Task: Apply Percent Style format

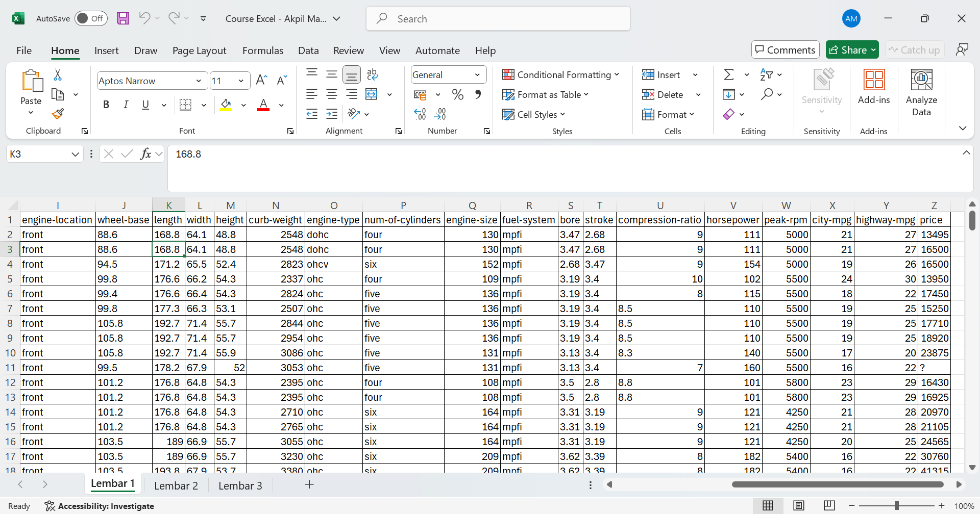Action: point(457,94)
